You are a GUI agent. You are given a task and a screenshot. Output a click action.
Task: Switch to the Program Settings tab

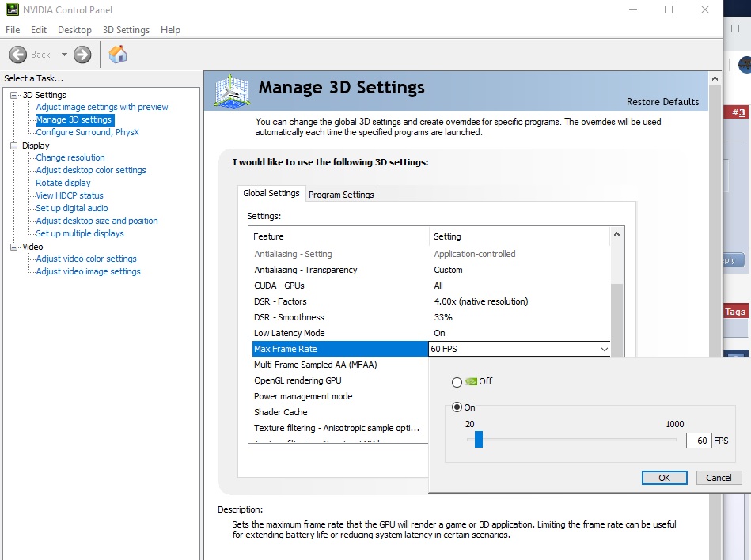(x=341, y=195)
